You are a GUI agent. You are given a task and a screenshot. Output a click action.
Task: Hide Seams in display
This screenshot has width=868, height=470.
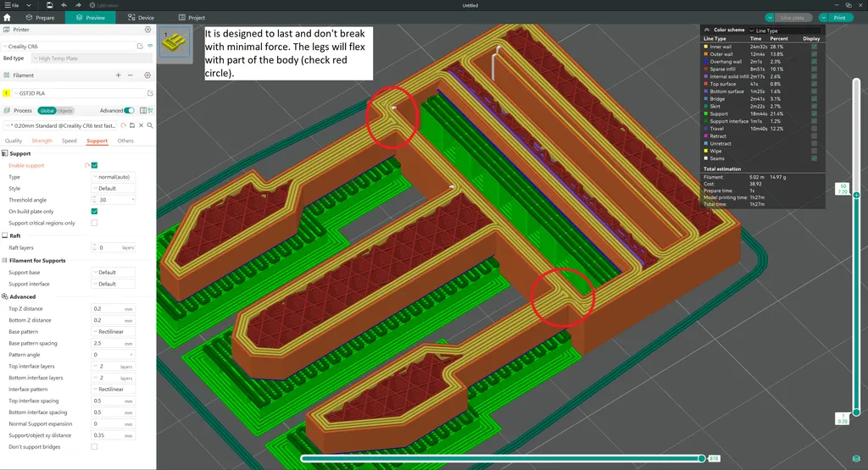(x=814, y=158)
